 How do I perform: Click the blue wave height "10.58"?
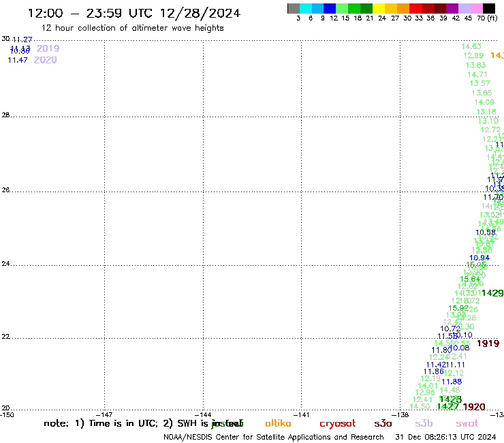[486, 232]
